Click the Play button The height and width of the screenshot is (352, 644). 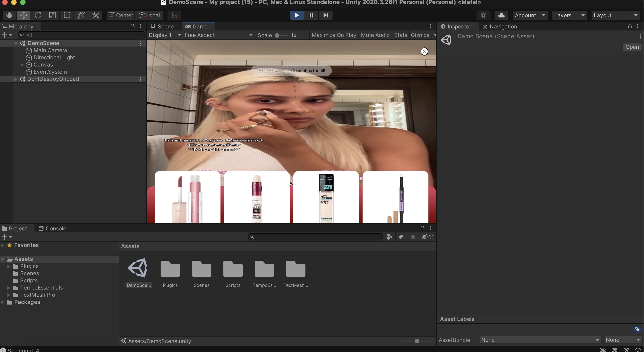(297, 15)
